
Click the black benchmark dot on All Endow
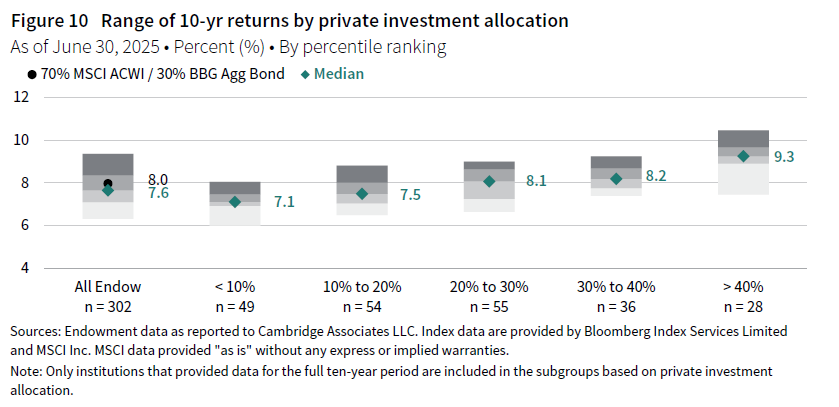pos(108,183)
